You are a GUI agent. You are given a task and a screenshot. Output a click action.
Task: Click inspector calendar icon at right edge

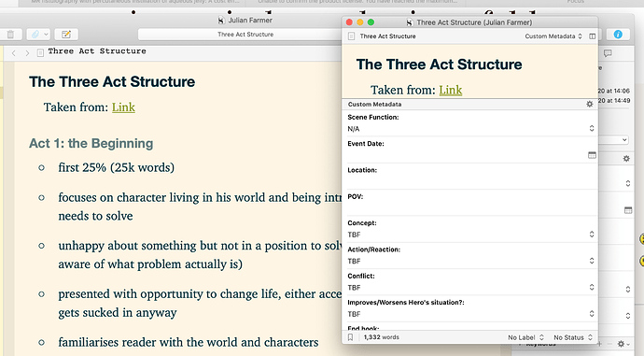628,210
